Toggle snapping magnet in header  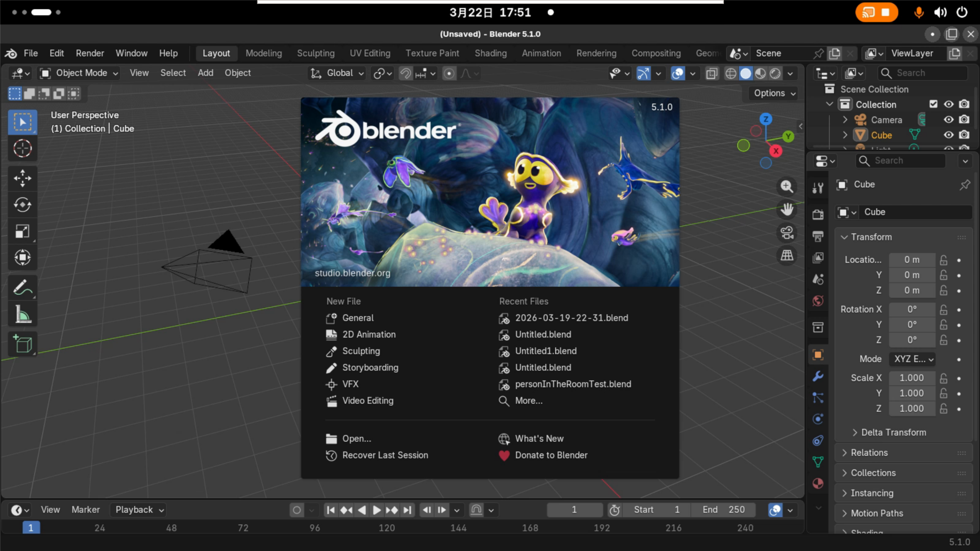point(405,73)
